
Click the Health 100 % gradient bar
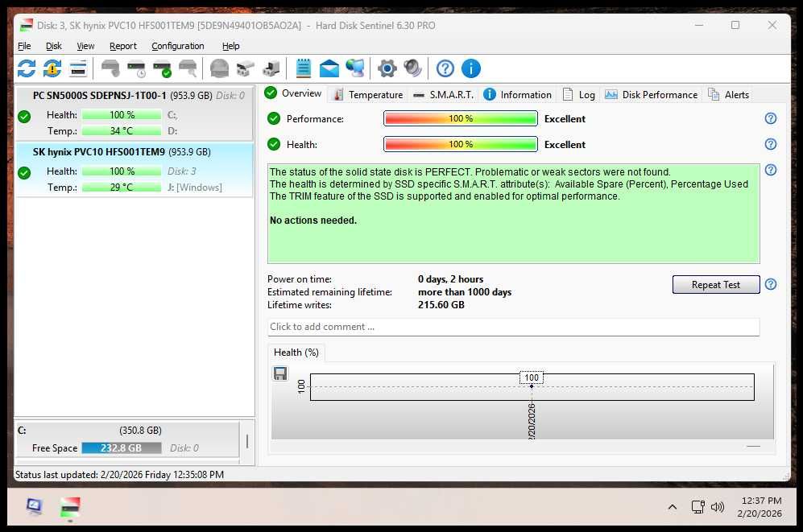(x=461, y=144)
